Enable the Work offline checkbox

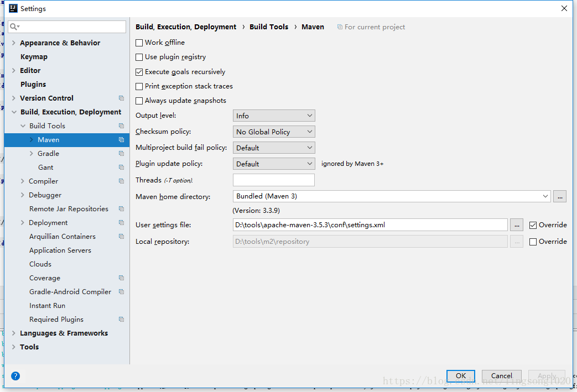(x=139, y=43)
